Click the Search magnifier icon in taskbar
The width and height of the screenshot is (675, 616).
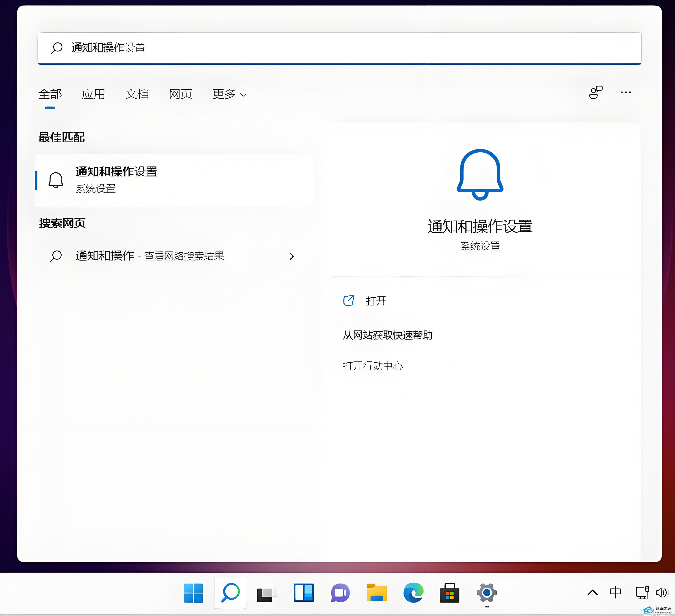[230, 592]
